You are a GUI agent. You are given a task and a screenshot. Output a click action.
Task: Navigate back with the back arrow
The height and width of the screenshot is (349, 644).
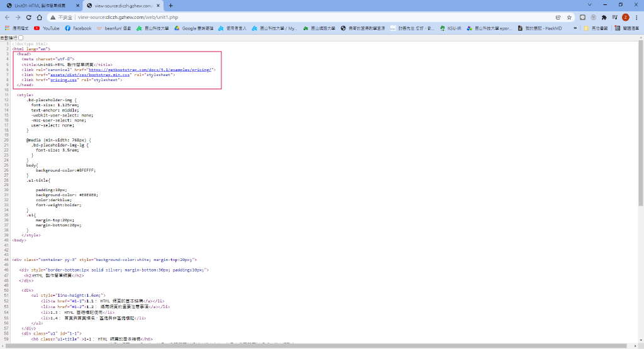pyautogui.click(x=7, y=18)
